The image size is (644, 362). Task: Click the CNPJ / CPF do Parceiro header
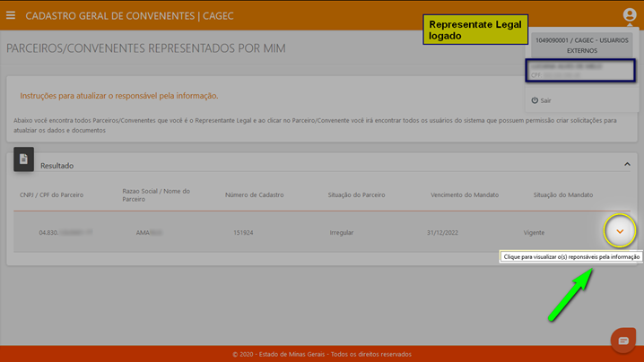pyautogui.click(x=51, y=194)
